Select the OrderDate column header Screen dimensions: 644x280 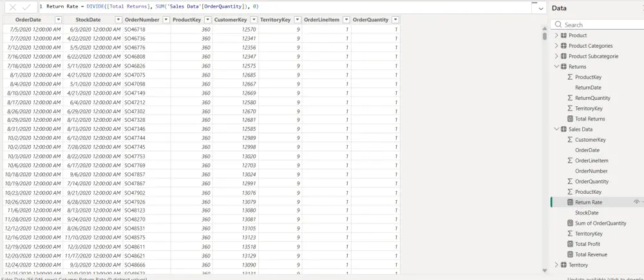coord(28,20)
